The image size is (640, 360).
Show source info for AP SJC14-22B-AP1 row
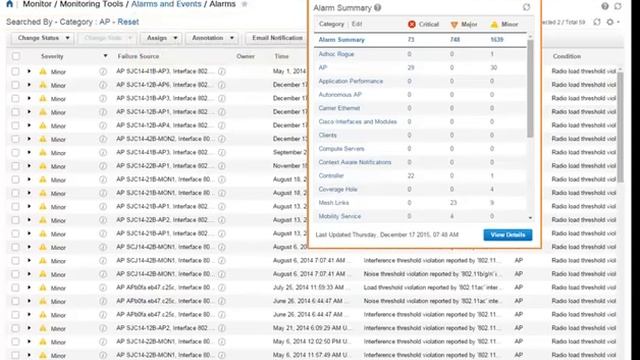[222, 166]
